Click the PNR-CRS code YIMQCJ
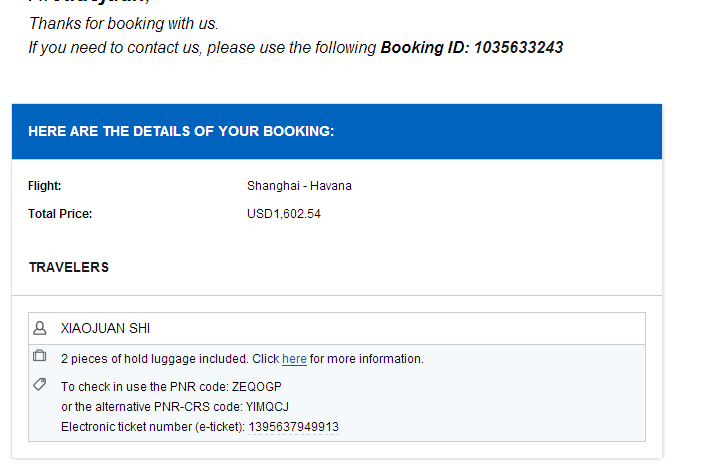The image size is (709, 466). pos(267,407)
